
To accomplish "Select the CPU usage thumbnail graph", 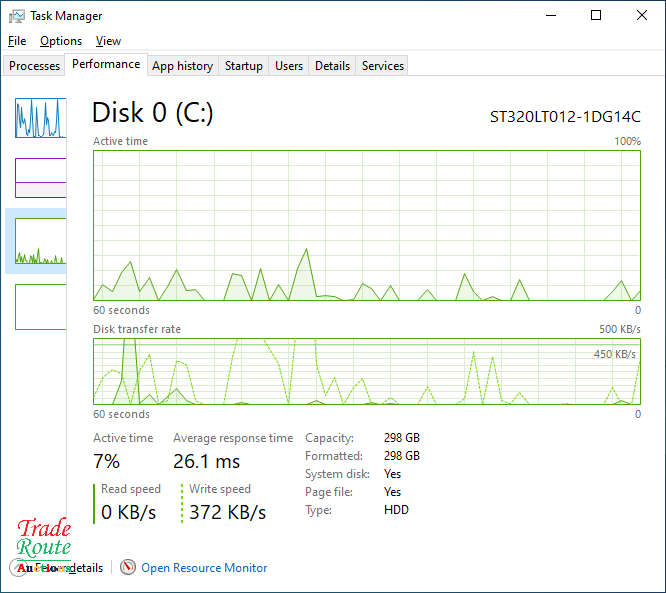I will [40, 118].
